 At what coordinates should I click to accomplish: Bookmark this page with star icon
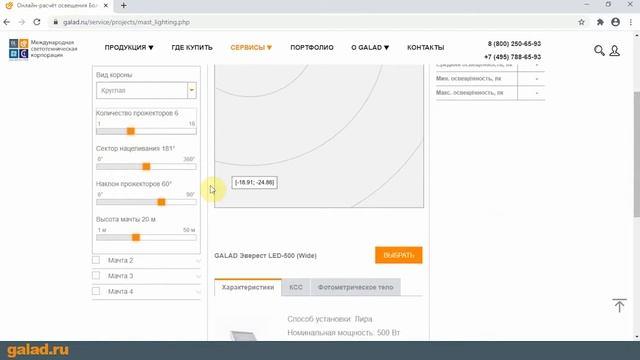[x=581, y=22]
